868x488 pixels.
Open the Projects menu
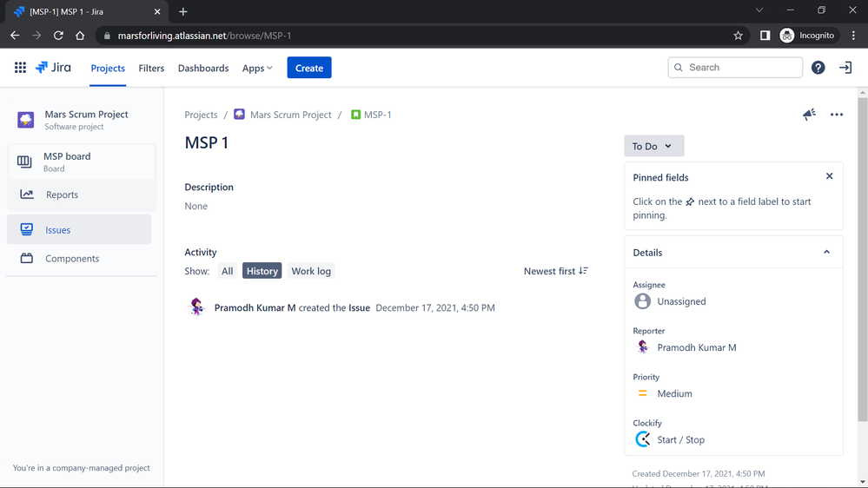tap(108, 68)
